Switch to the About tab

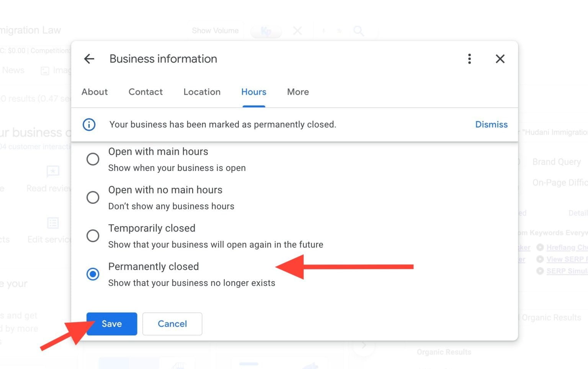coord(95,92)
